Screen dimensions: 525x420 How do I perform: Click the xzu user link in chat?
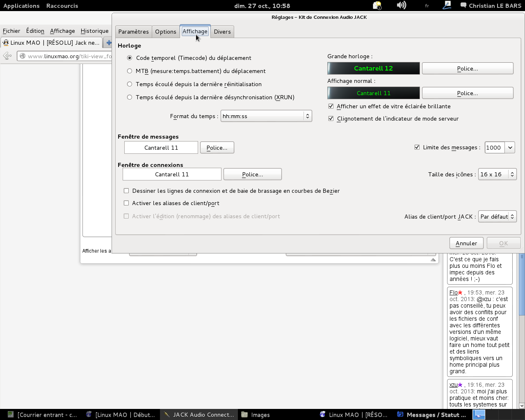454,385
